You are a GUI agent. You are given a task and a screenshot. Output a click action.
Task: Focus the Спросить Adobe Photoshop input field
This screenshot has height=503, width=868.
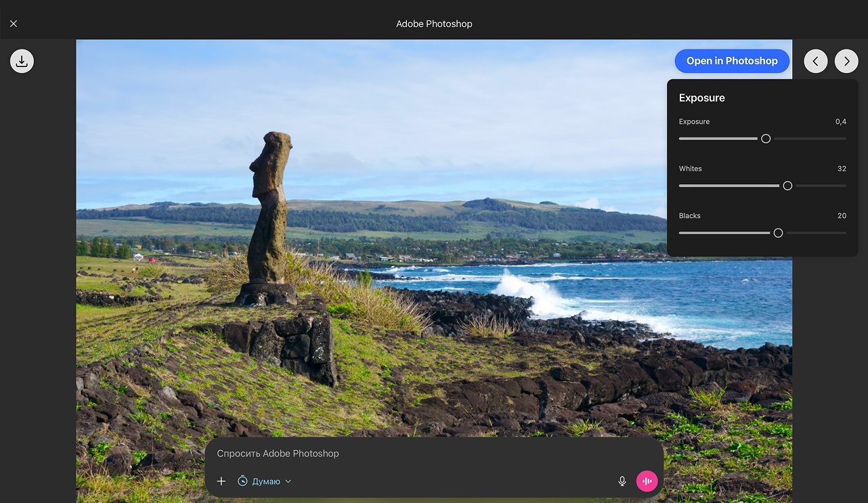click(x=434, y=454)
